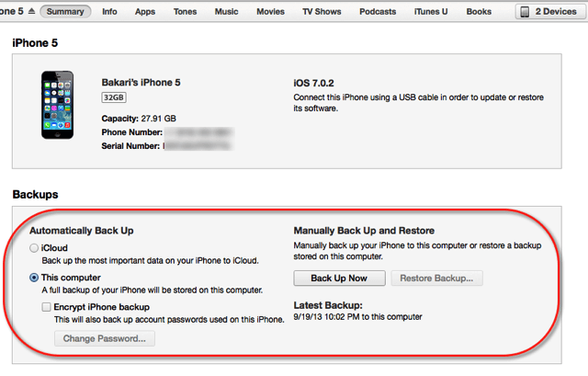Click the device icon in 2 Devices button
The image size is (588, 376).
[525, 12]
